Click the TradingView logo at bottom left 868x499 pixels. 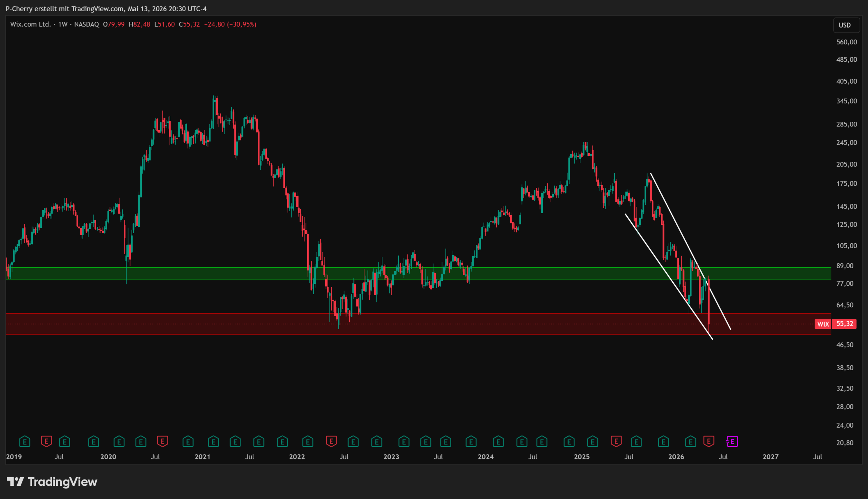[52, 482]
